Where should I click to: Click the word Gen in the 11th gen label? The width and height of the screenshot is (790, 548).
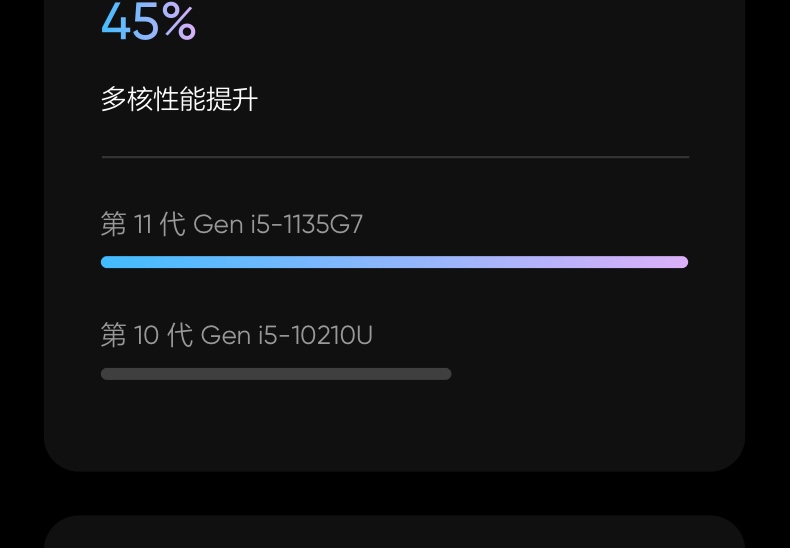[218, 225]
